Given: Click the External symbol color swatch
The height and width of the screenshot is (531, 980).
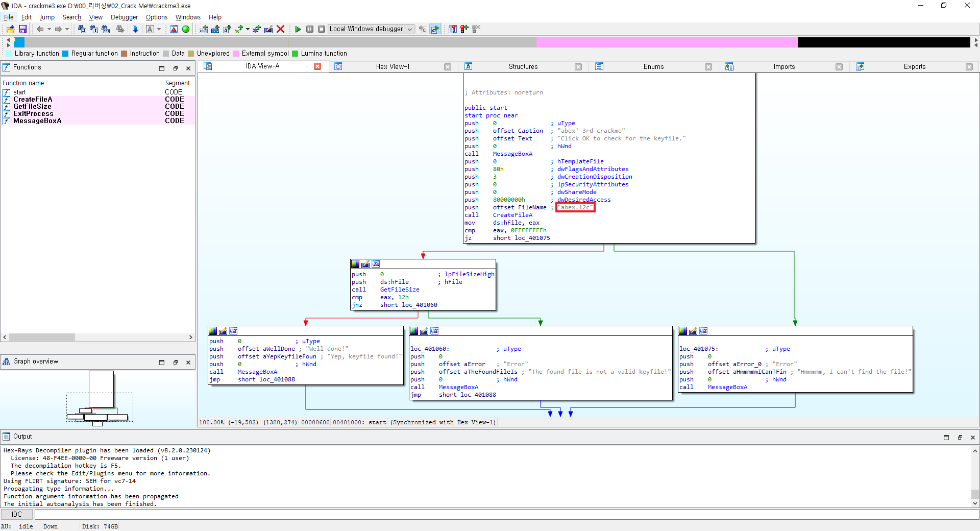Looking at the screenshot, I should (x=236, y=54).
